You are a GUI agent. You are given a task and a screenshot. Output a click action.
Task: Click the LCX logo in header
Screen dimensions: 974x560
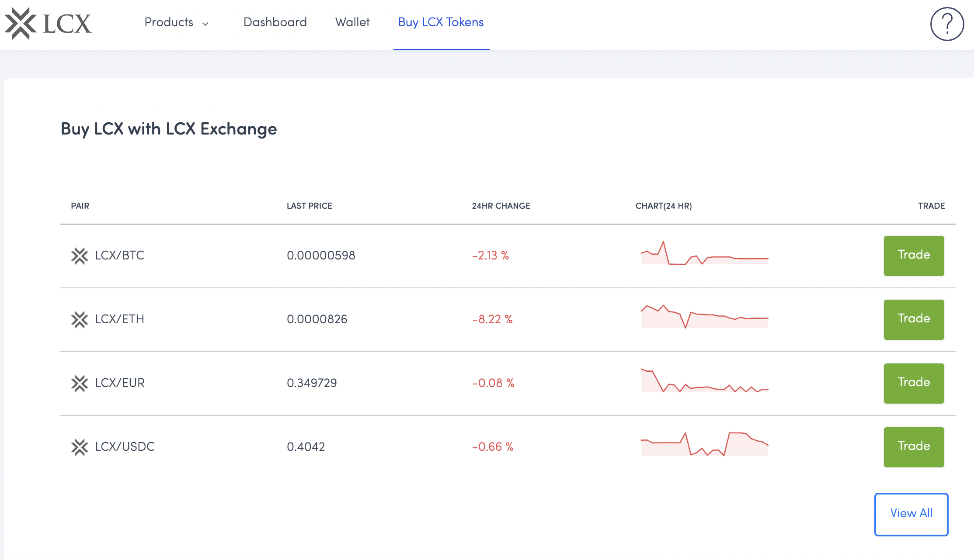coord(48,24)
